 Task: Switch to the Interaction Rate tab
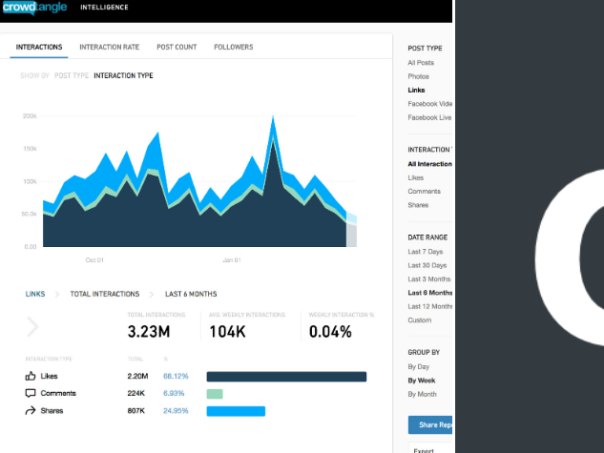click(x=109, y=47)
